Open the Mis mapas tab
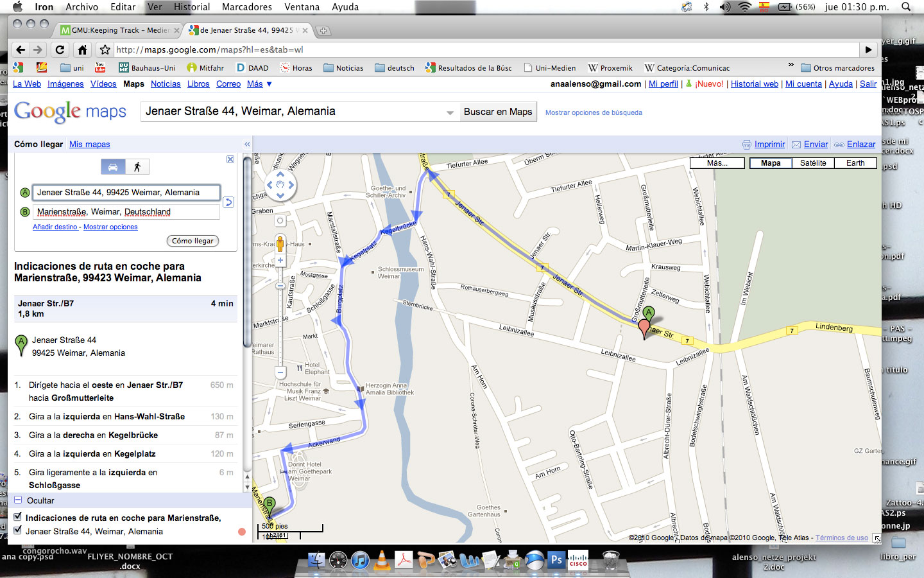Viewport: 924px width, 578px height. click(90, 144)
